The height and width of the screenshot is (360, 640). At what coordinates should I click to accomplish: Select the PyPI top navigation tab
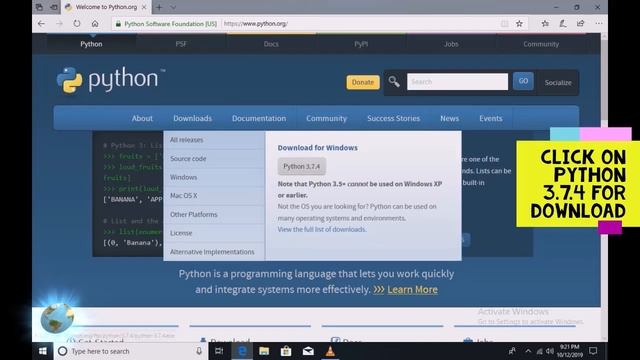click(x=361, y=44)
